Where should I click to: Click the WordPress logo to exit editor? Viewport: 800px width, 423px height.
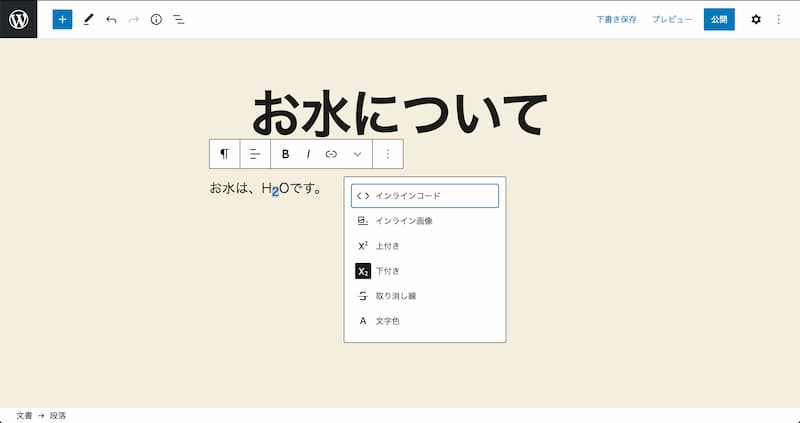pyautogui.click(x=18, y=19)
